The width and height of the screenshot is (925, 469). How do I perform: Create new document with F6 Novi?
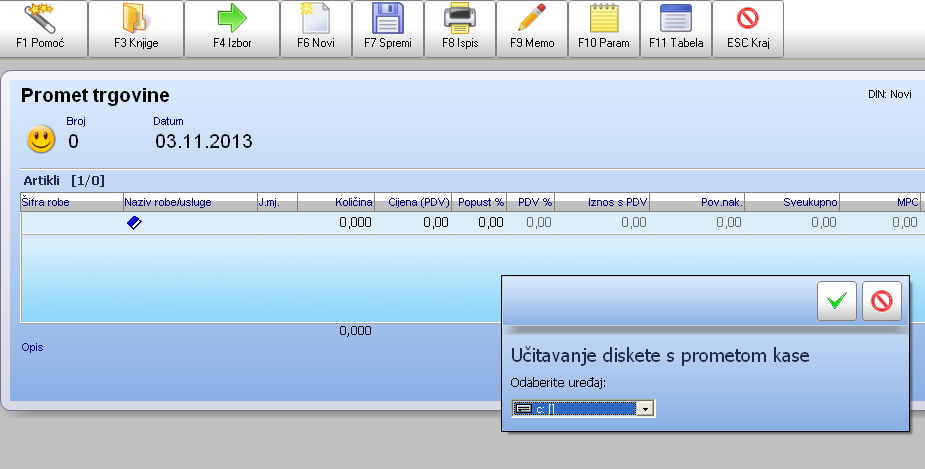[316, 28]
